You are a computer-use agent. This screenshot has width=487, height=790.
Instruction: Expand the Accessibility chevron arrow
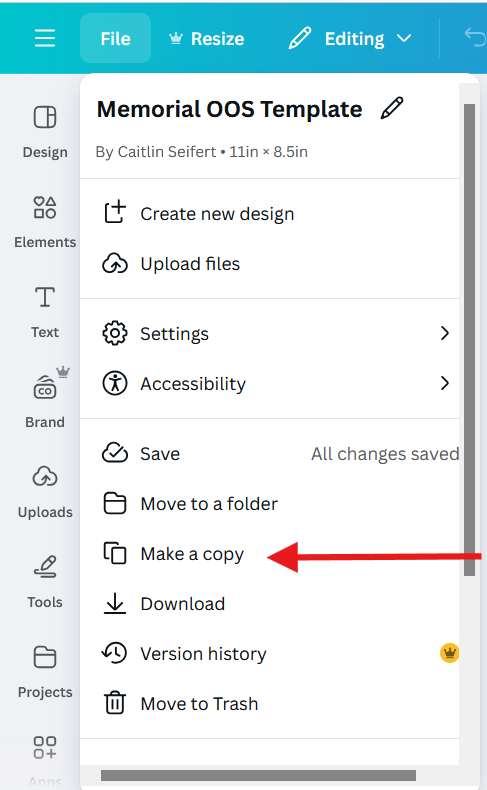(x=444, y=383)
